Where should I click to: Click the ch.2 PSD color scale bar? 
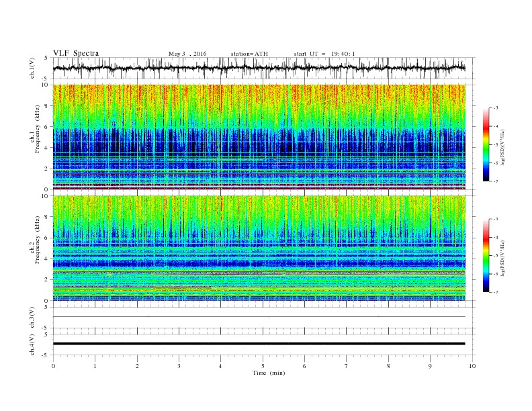[x=486, y=256]
